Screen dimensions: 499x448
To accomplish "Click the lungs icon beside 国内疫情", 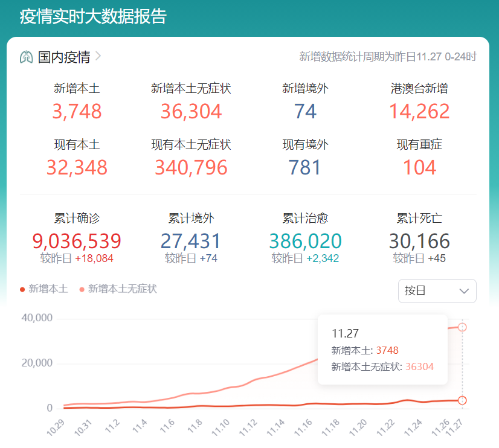I will click(26, 57).
